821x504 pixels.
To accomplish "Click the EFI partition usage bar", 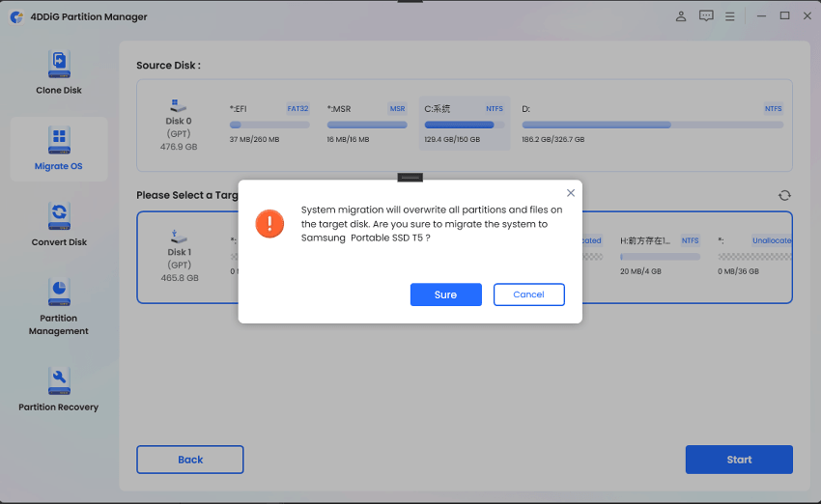I will tap(269, 126).
